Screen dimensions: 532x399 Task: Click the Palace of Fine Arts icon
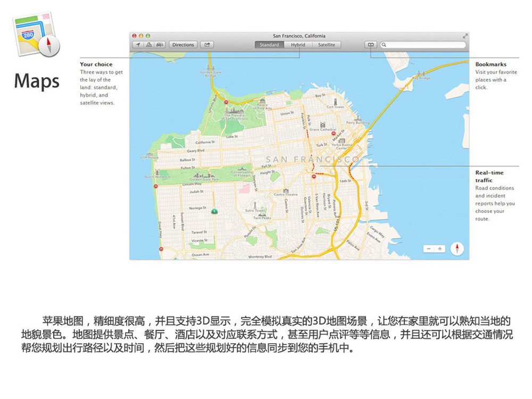(262, 101)
